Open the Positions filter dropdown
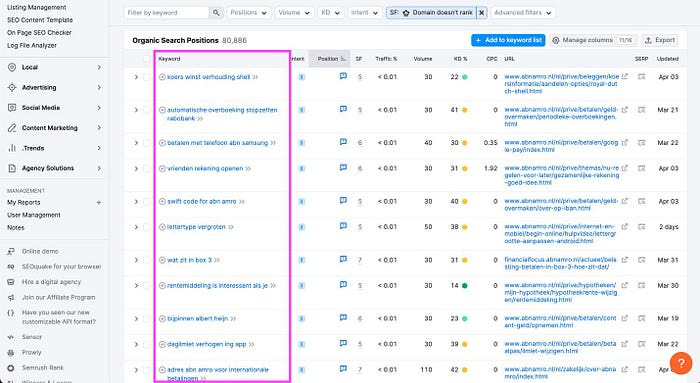This screenshot has height=383, width=700. pyautogui.click(x=249, y=12)
